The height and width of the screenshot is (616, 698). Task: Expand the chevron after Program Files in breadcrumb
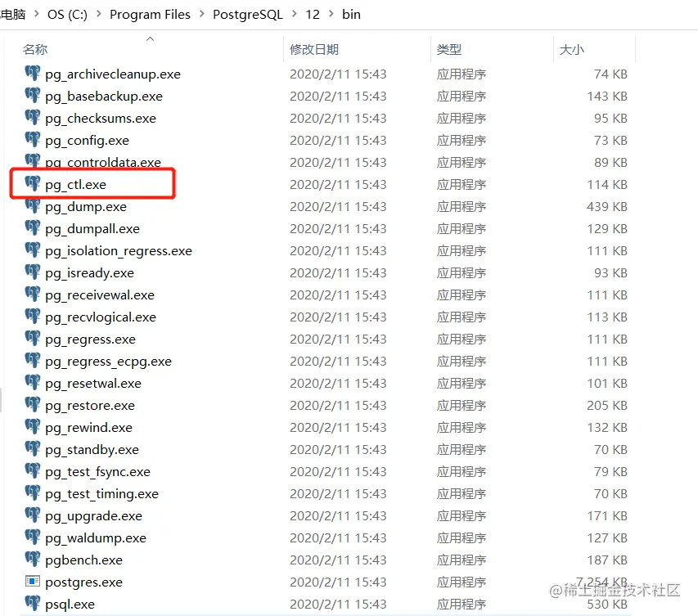(201, 14)
